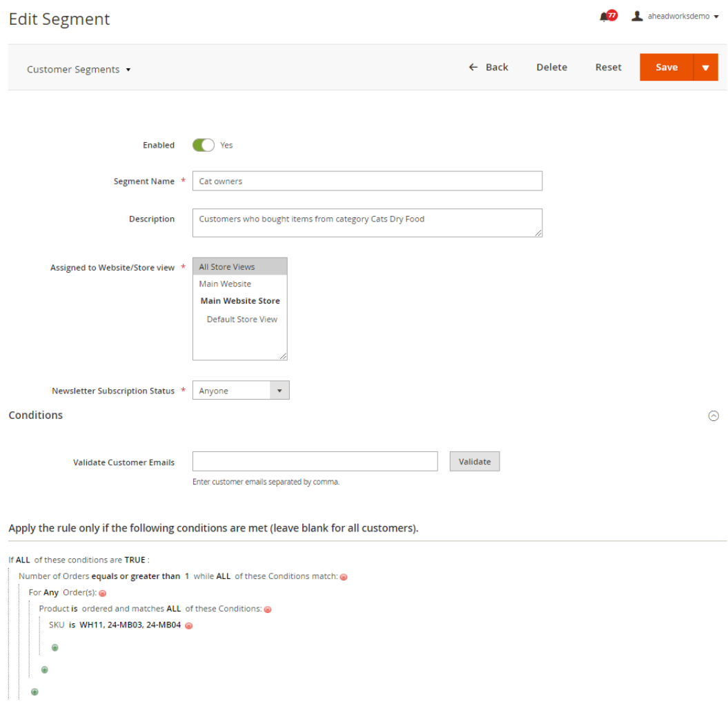
Task: Change the SKU 'is' operator
Action: 72,625
